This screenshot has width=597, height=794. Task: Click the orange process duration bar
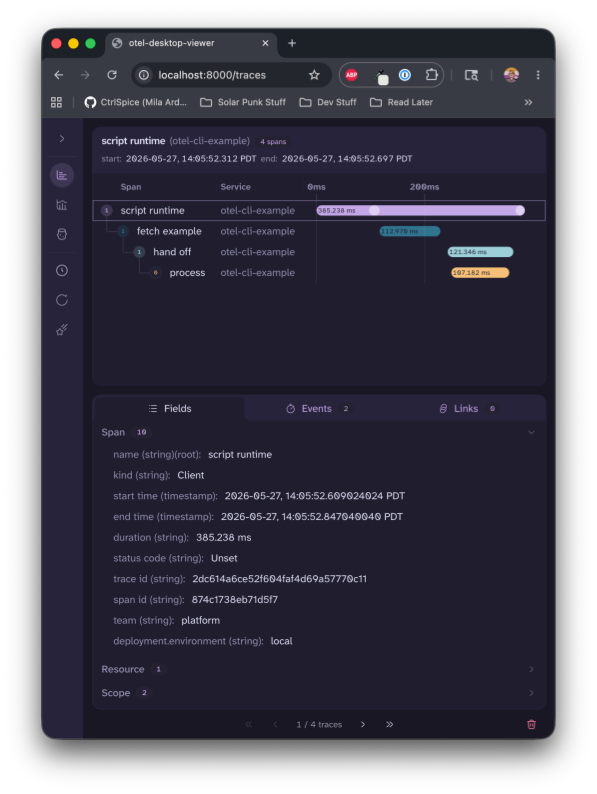[480, 273]
